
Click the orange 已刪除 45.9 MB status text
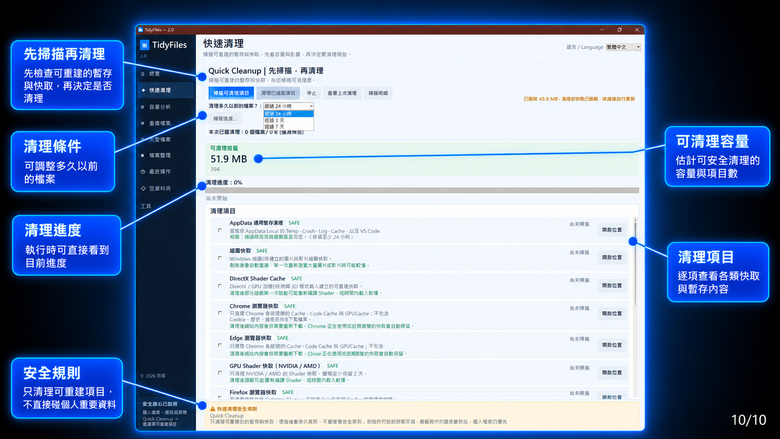click(x=579, y=99)
